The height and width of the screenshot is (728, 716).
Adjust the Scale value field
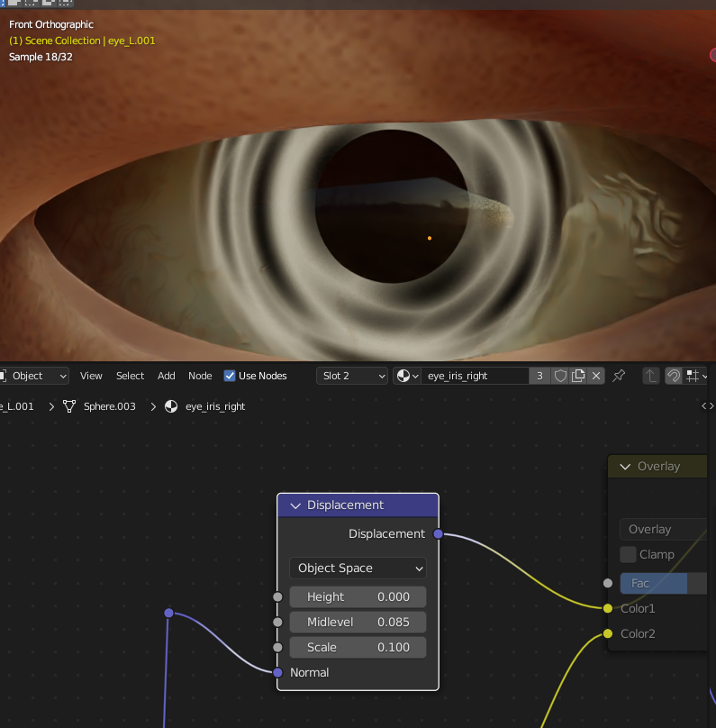(358, 647)
